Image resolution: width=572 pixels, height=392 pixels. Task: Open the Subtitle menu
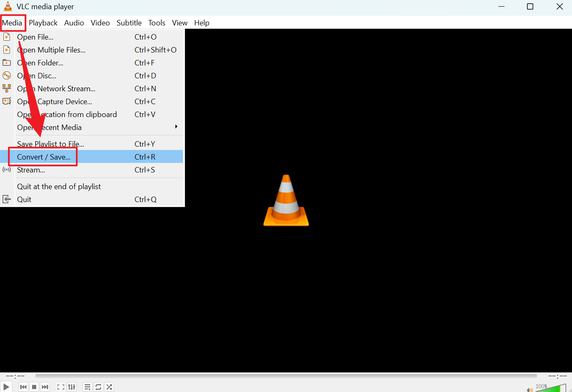point(129,23)
